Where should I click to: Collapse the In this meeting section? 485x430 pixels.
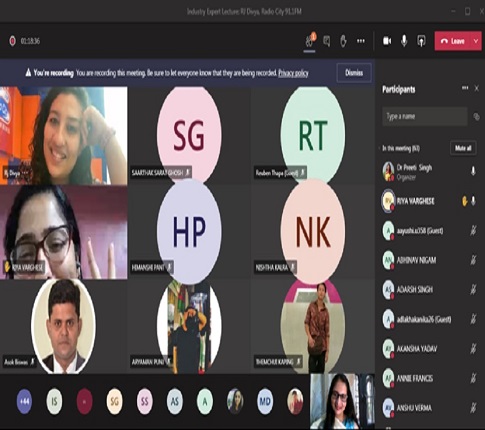tap(380, 148)
